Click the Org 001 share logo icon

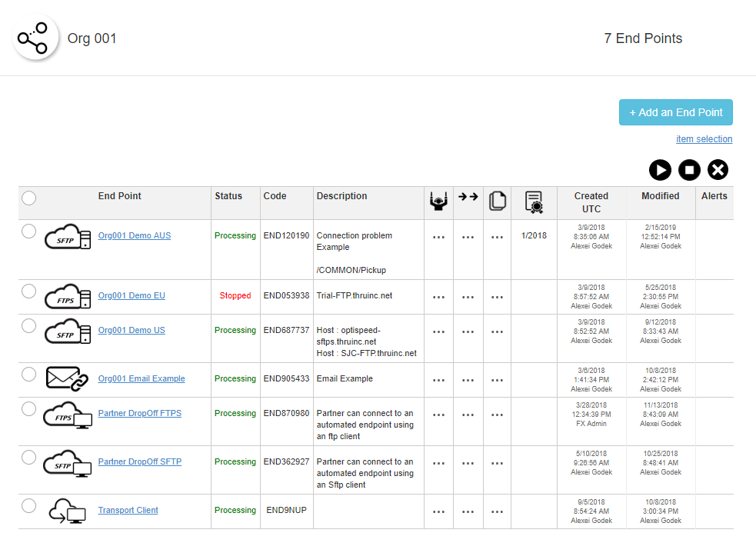point(35,38)
